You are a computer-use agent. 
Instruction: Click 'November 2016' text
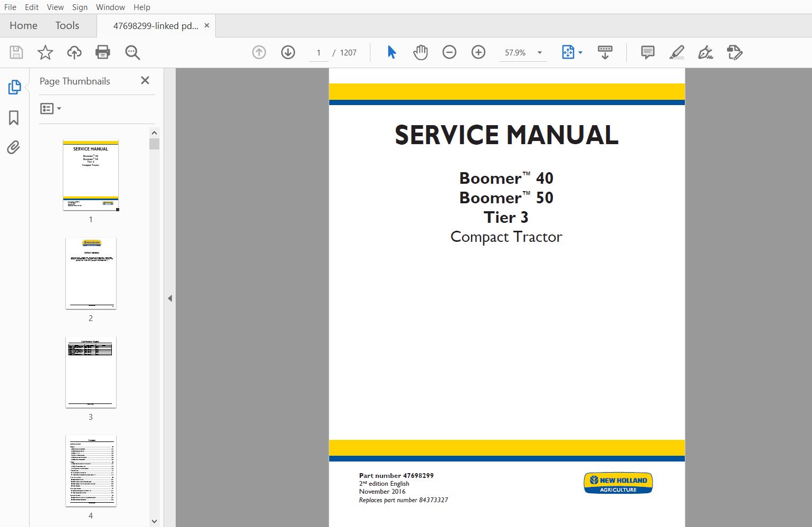(x=383, y=492)
